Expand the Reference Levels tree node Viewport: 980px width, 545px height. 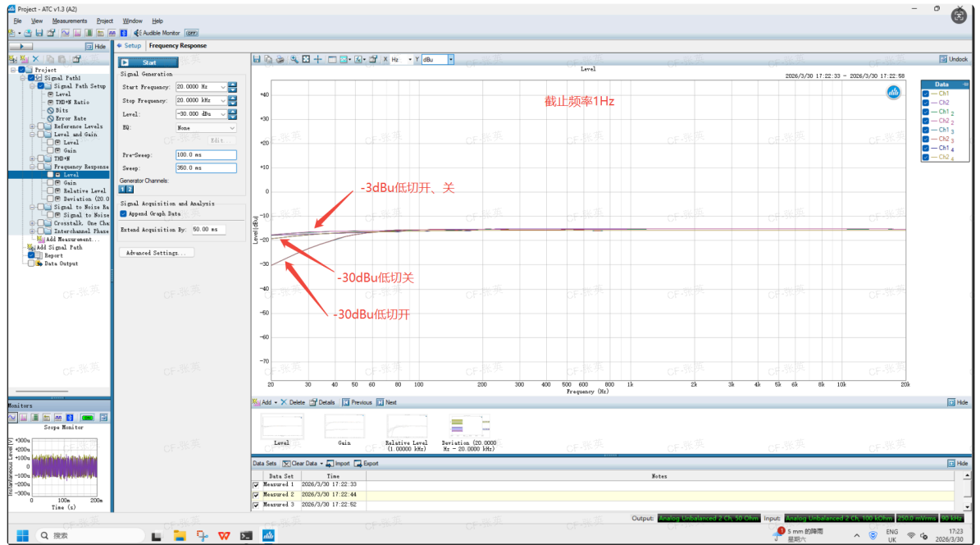coord(32,126)
